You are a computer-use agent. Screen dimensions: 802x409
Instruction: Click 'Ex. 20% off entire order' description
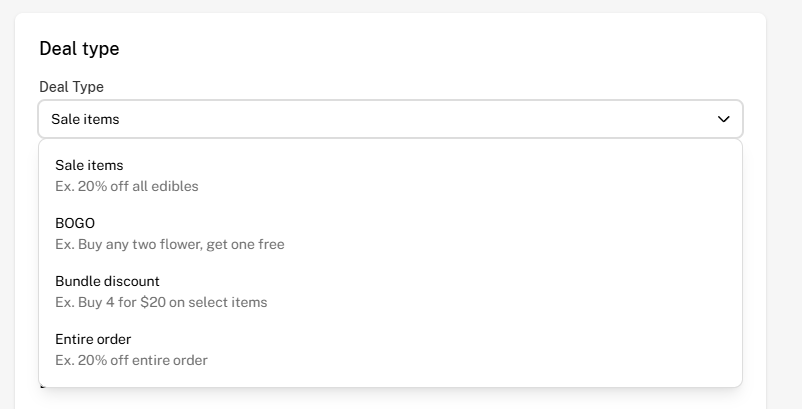pyautogui.click(x=131, y=360)
